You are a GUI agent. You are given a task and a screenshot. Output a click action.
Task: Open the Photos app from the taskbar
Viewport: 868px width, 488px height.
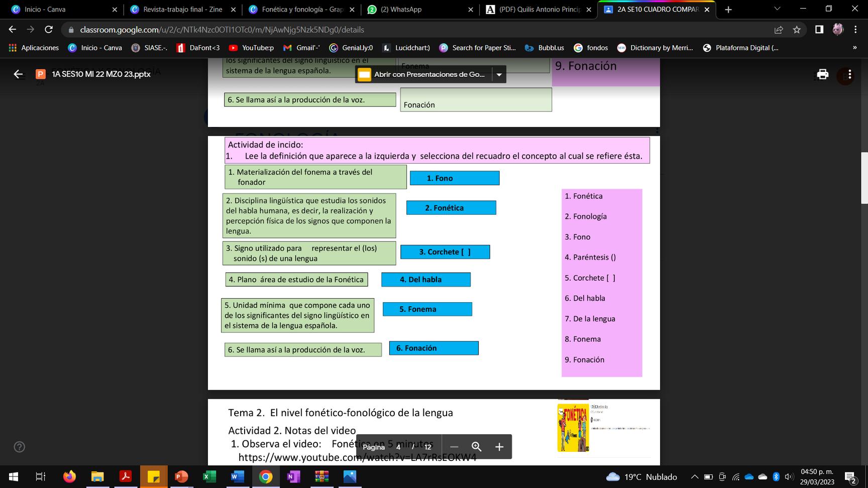click(x=350, y=476)
